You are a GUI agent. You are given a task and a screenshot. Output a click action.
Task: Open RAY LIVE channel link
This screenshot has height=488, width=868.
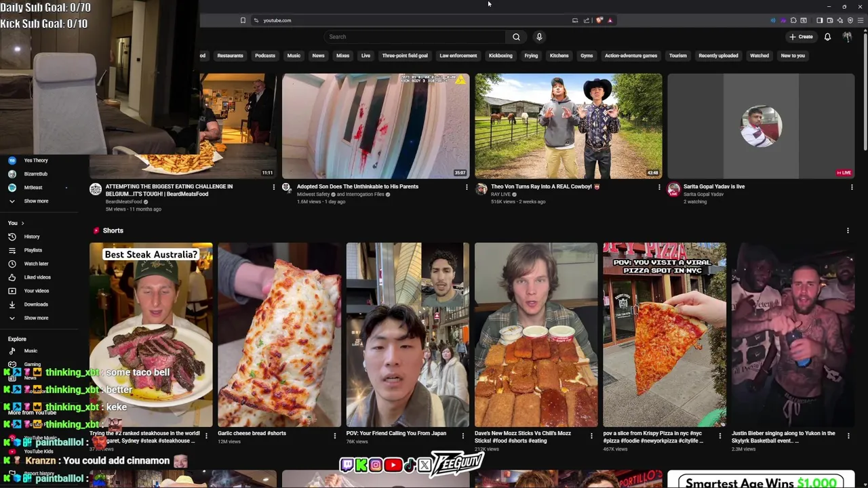click(500, 195)
